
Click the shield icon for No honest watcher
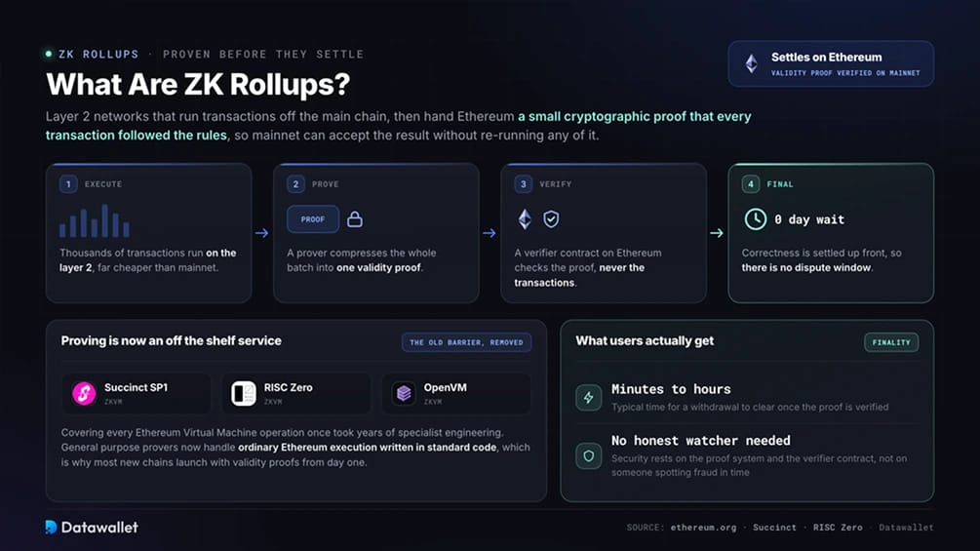point(588,456)
